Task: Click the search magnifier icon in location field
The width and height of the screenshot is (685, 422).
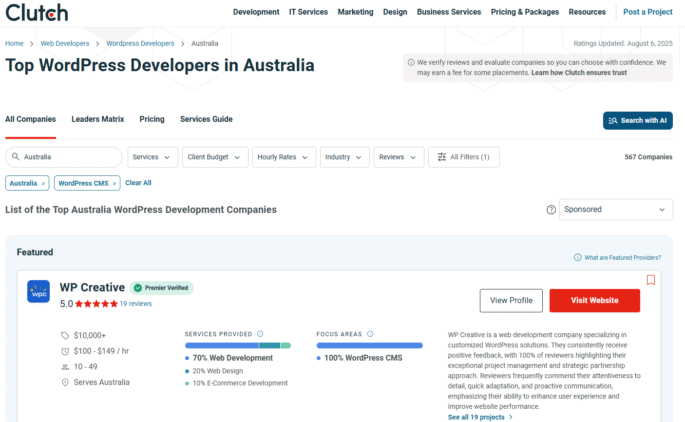Action: click(x=16, y=156)
